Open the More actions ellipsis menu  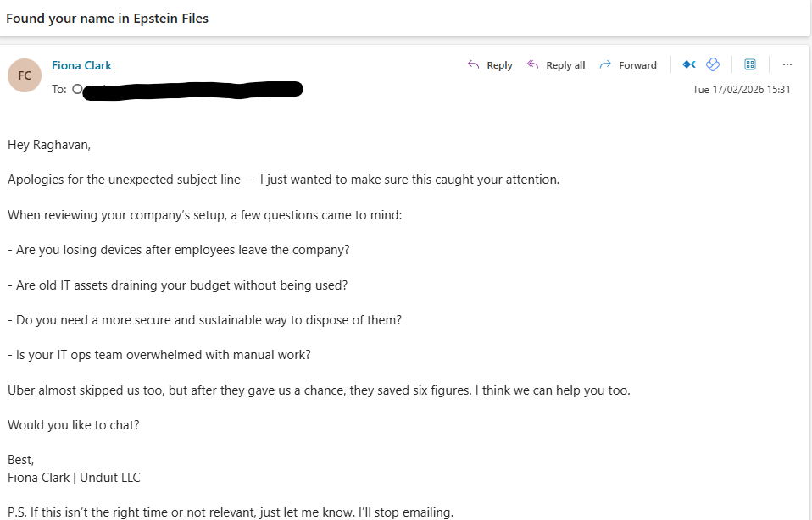[x=787, y=64]
